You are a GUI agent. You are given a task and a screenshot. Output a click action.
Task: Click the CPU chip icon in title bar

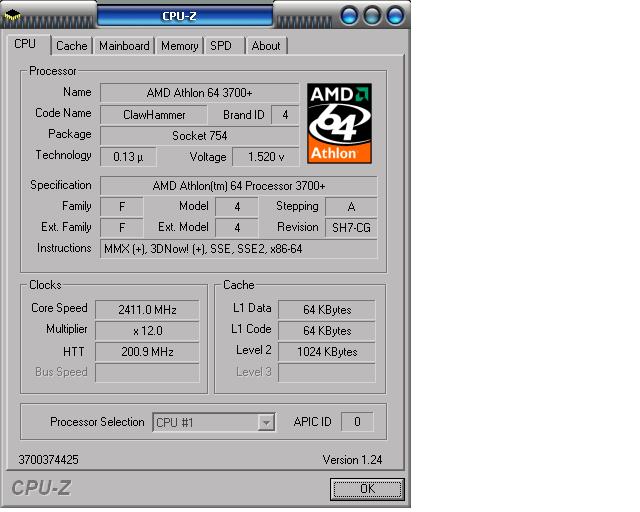pos(12,16)
